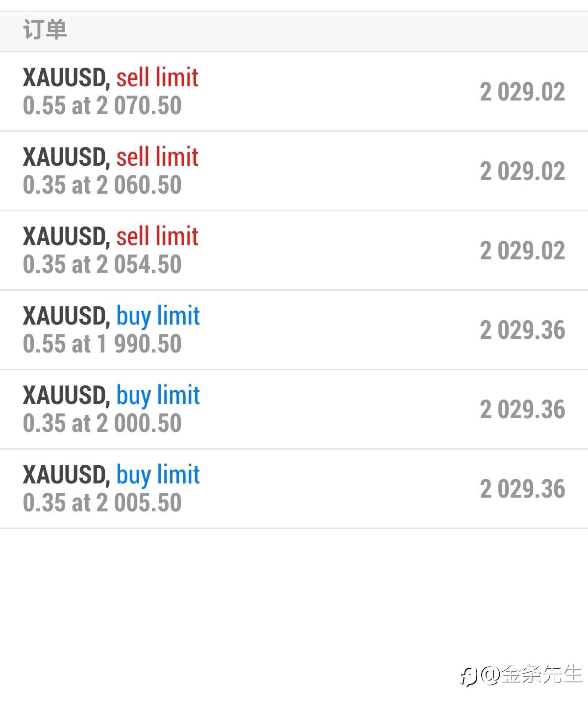Screen dimensions: 588x707
Task: Tap the blue buy limit label above 0.55 volume
Action: [158, 316]
